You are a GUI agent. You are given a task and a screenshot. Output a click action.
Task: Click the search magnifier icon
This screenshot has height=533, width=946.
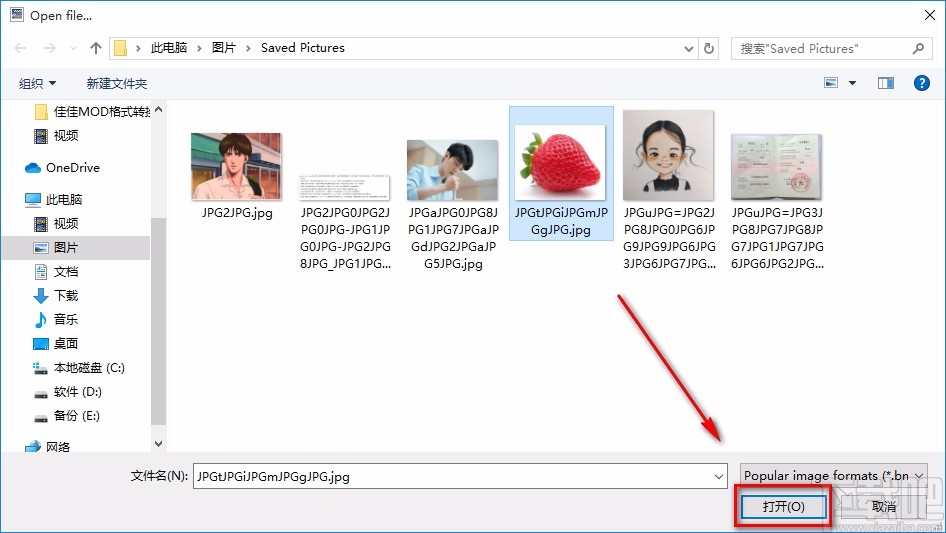918,48
